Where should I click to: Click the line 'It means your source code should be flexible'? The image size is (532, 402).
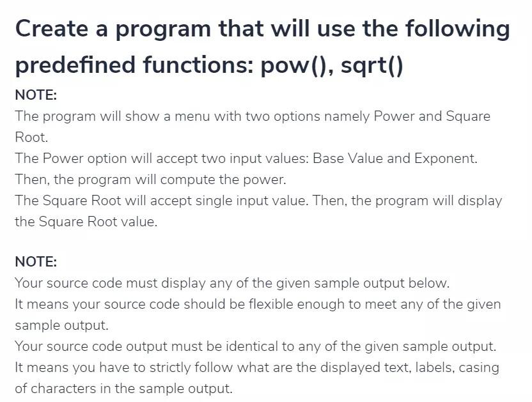(x=258, y=304)
